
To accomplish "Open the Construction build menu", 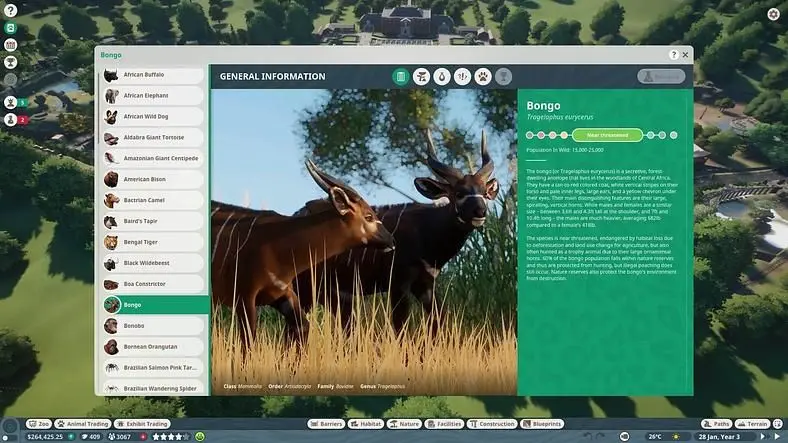I will pos(492,424).
